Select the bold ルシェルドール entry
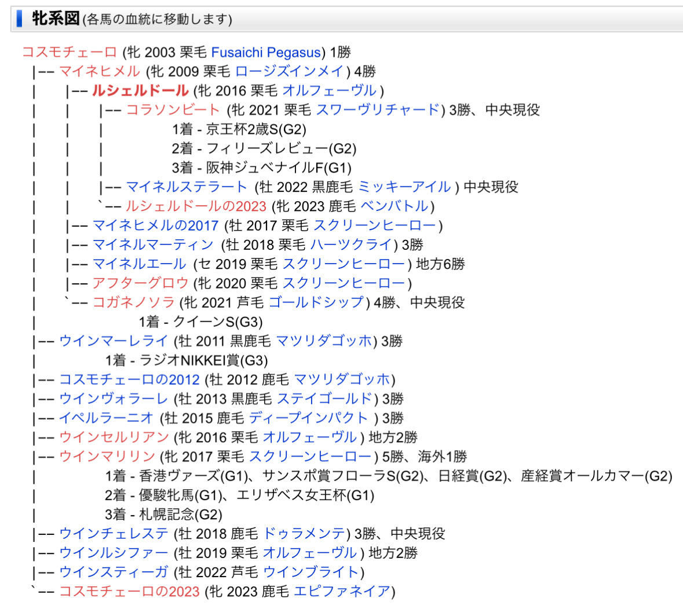This screenshot has width=683, height=616. point(140,90)
